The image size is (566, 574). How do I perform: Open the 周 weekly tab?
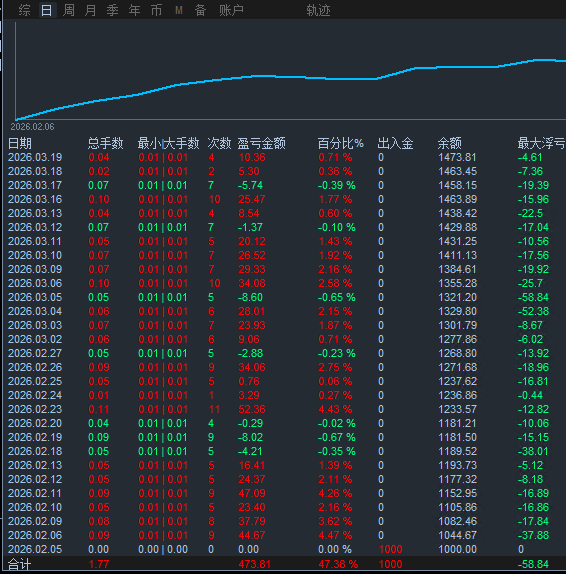[x=68, y=10]
